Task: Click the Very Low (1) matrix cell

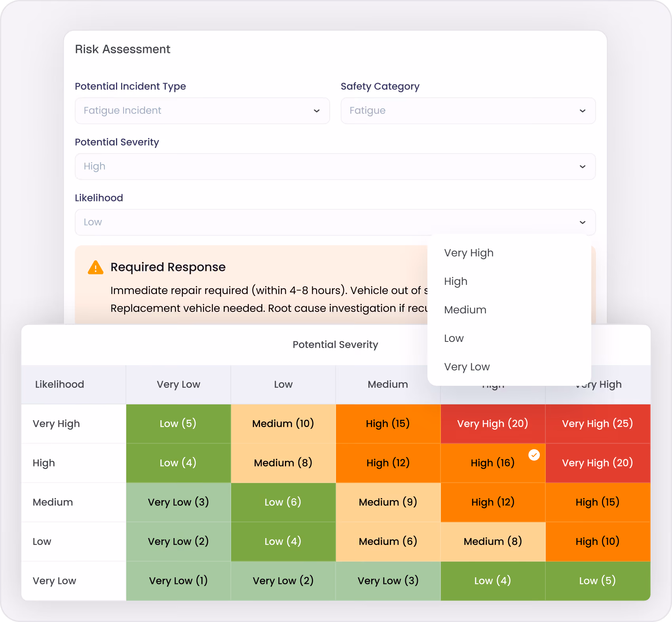Action: click(178, 581)
